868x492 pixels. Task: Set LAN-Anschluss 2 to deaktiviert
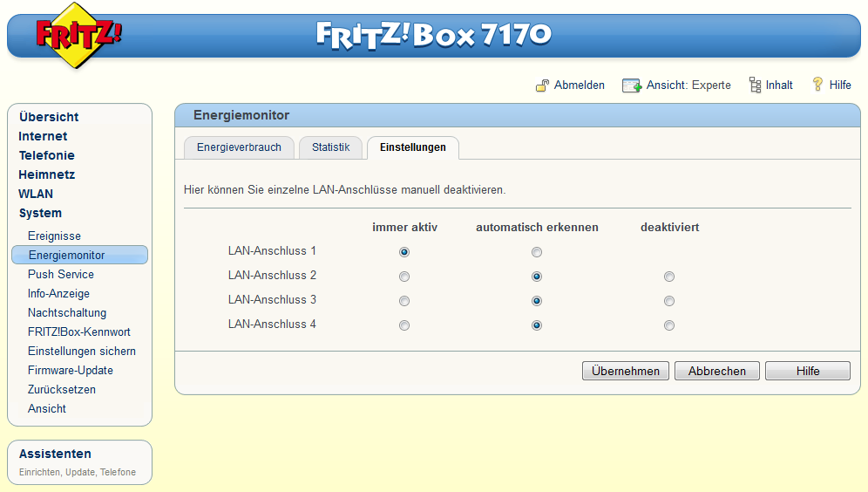pyautogui.click(x=669, y=277)
